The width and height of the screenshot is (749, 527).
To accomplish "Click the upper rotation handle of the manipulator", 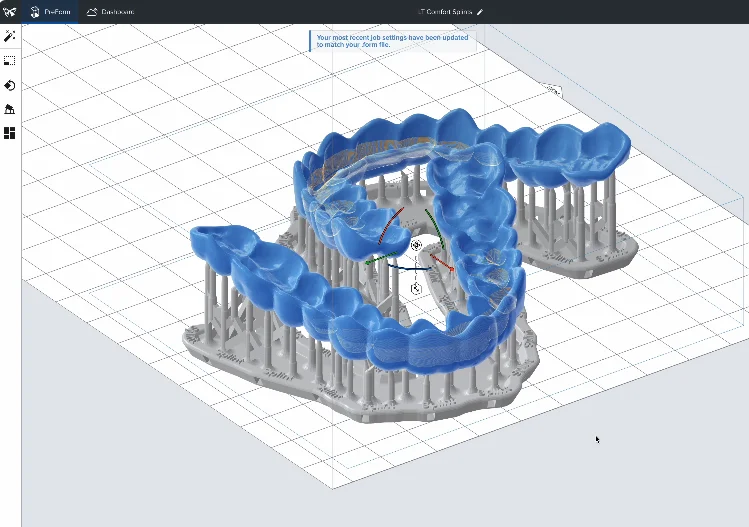I will (x=417, y=245).
